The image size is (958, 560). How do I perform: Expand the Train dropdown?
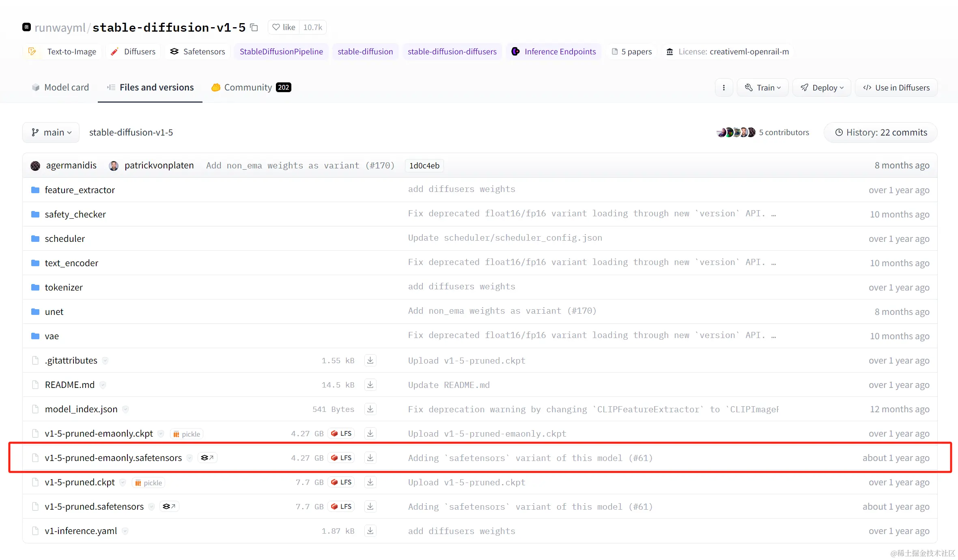(x=763, y=88)
